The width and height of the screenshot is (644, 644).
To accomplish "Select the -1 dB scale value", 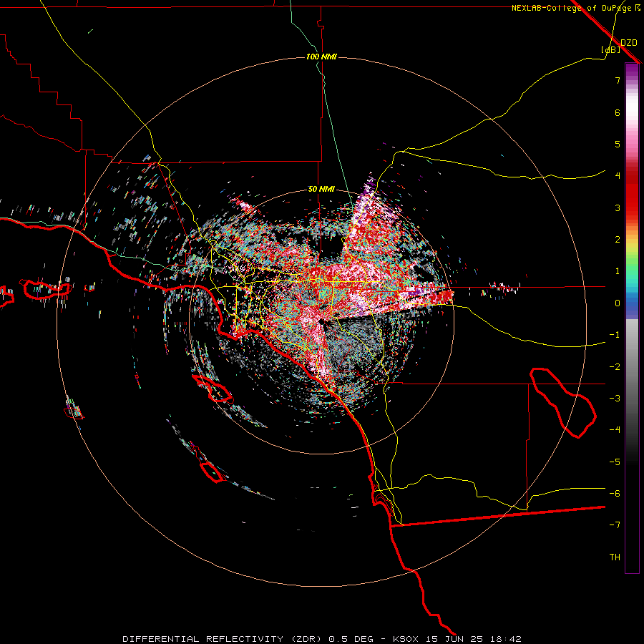I will [x=615, y=335].
